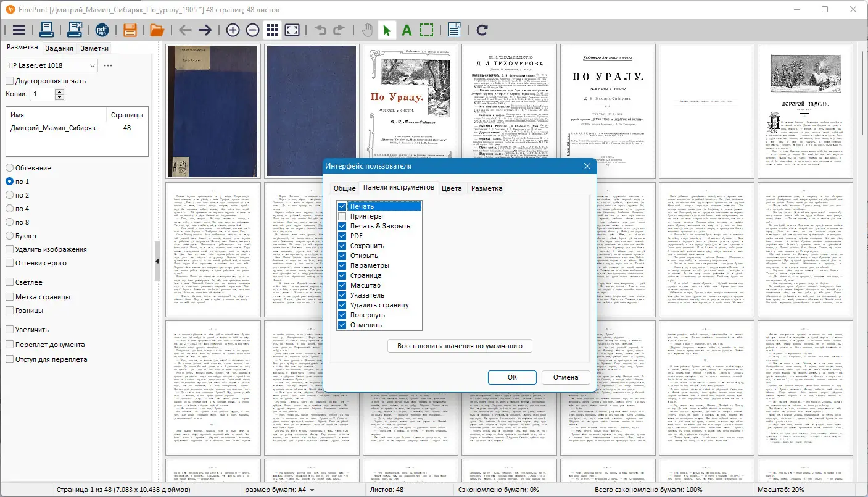868x497 pixels.
Task: Click the Отмена button
Action: pos(566,377)
